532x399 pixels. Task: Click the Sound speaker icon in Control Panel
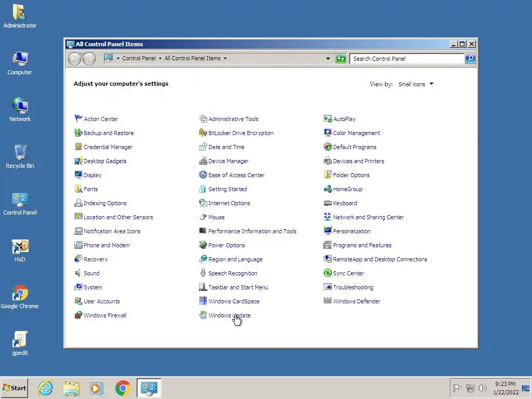pyautogui.click(x=78, y=273)
